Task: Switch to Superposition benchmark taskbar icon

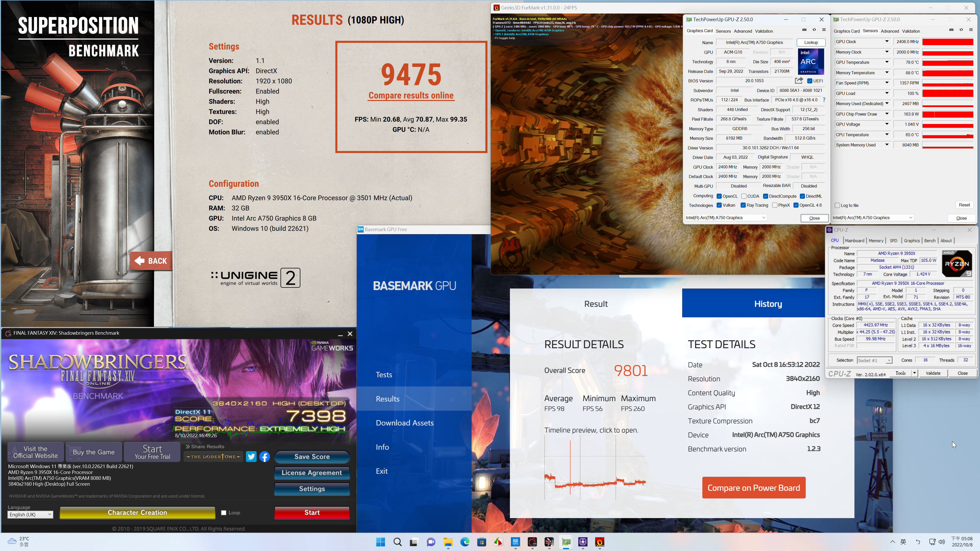Action: [549, 542]
